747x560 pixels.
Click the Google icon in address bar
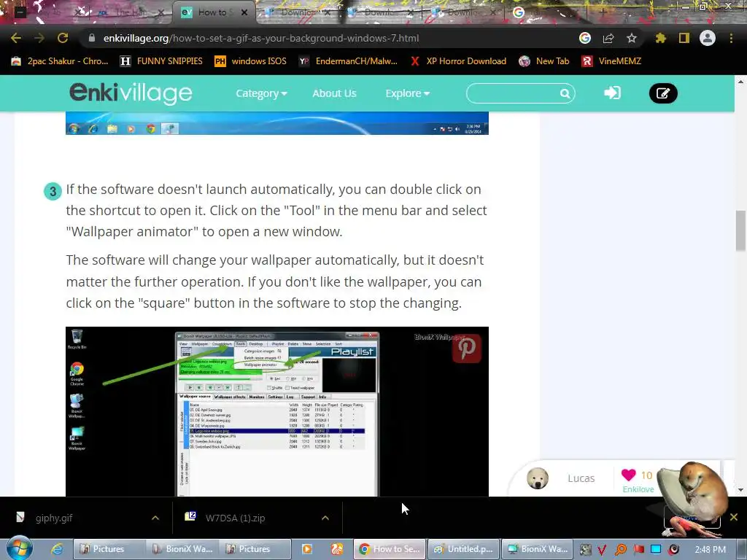pos(584,38)
